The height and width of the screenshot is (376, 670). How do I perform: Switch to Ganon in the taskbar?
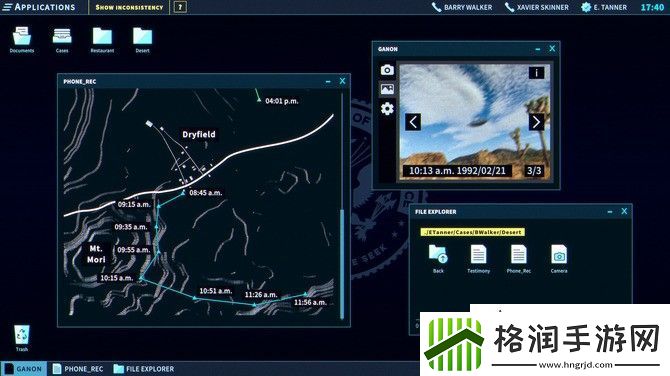(24, 369)
